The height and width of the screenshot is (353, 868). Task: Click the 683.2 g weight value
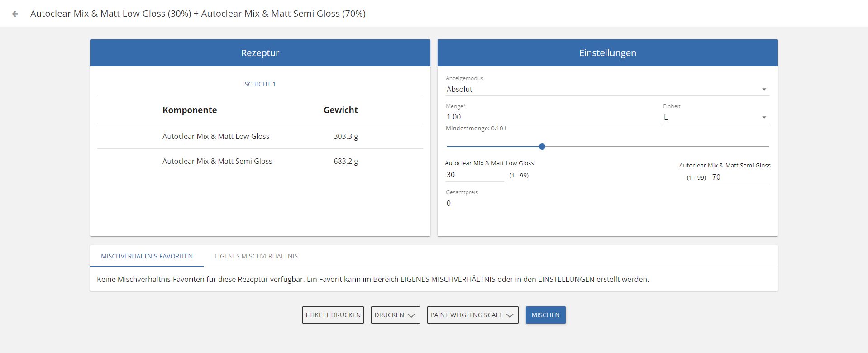[346, 161]
